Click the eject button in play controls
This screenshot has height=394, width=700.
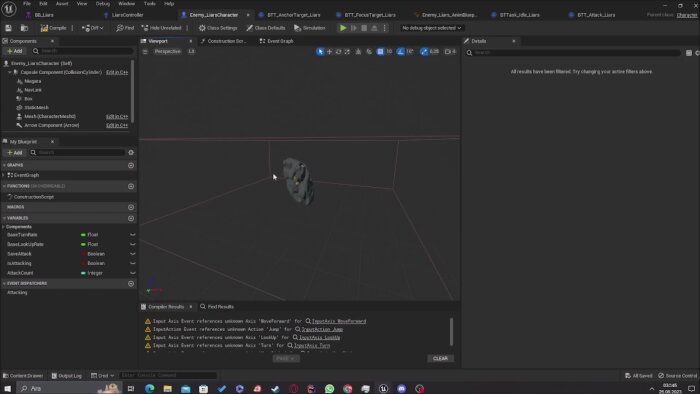tap(374, 28)
